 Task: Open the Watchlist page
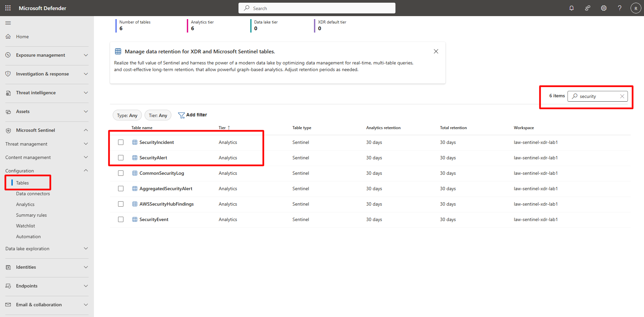(x=25, y=226)
